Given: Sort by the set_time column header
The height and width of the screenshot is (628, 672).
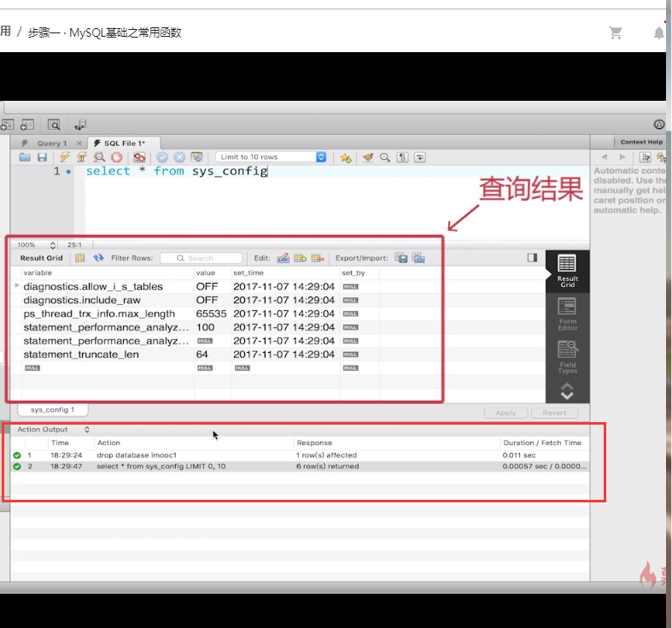Looking at the screenshot, I should point(248,273).
